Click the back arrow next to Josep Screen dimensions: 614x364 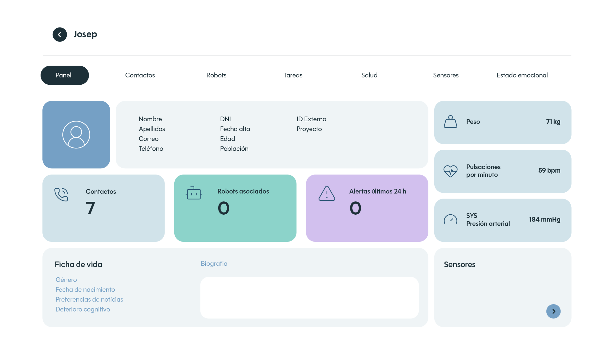click(x=60, y=35)
